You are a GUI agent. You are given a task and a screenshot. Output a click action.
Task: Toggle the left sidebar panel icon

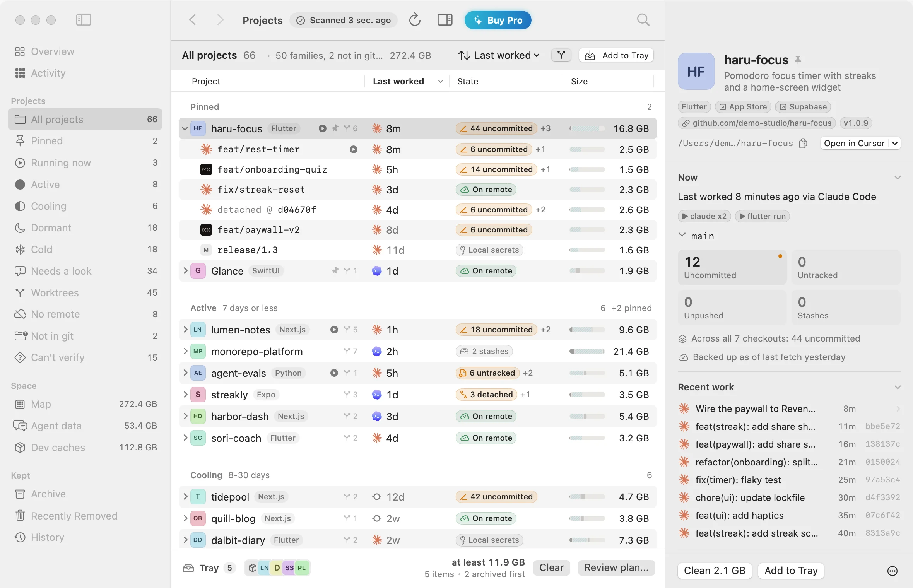pos(84,20)
